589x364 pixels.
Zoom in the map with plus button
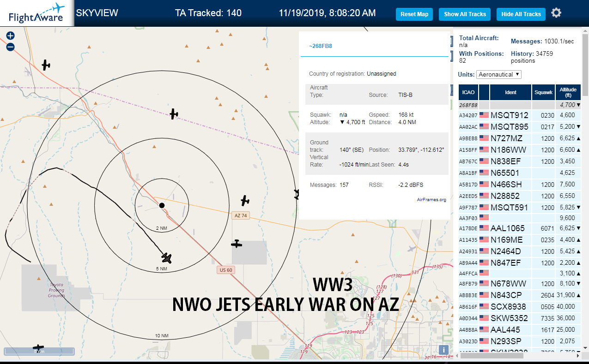(x=11, y=36)
